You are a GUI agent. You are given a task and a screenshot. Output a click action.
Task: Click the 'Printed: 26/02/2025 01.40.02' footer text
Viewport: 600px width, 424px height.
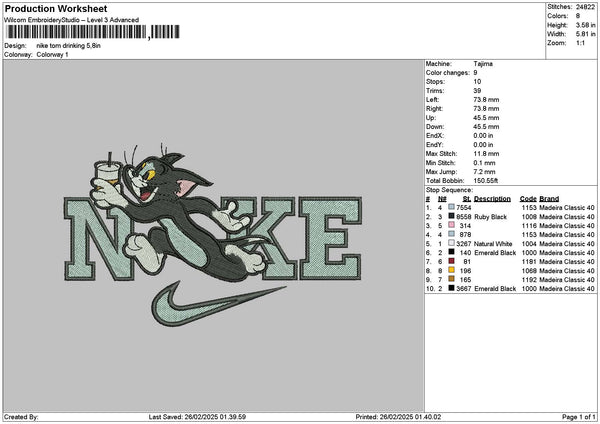398,417
